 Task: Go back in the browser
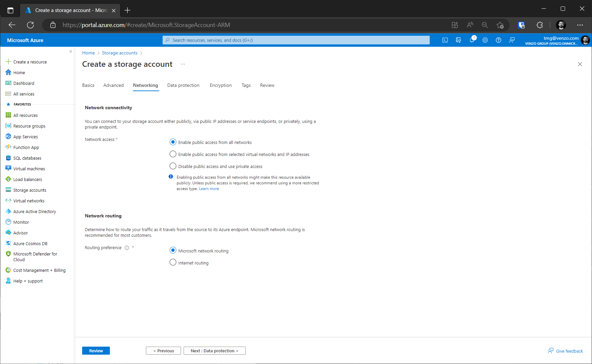[x=12, y=25]
